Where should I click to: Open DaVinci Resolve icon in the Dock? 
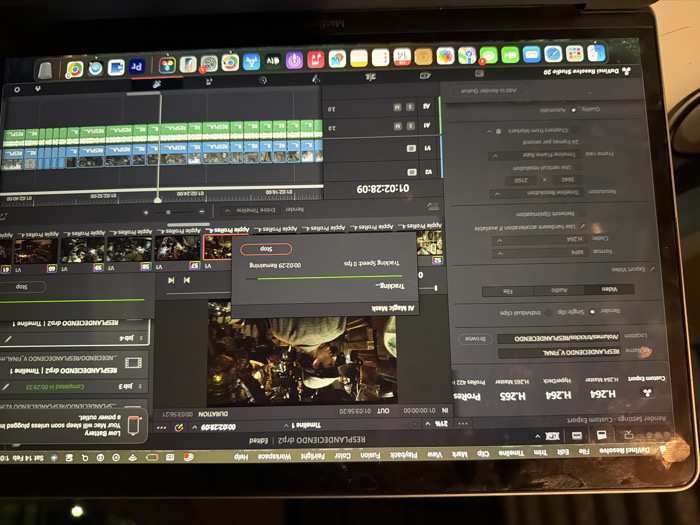[x=167, y=66]
